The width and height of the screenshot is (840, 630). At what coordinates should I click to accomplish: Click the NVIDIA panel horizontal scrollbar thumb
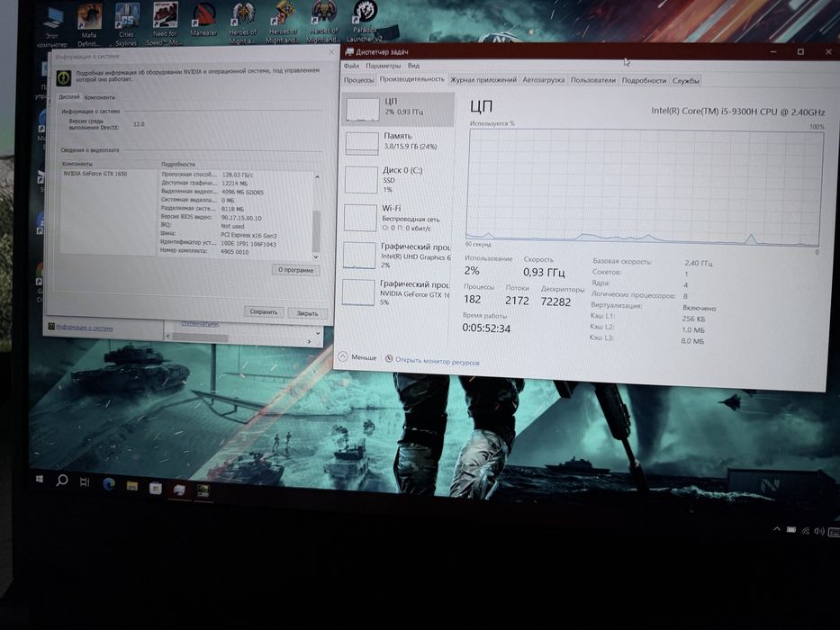[201, 338]
